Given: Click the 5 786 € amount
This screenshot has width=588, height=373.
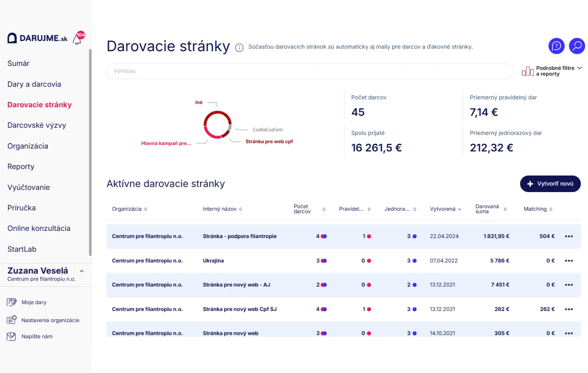Looking at the screenshot, I should tap(500, 261).
